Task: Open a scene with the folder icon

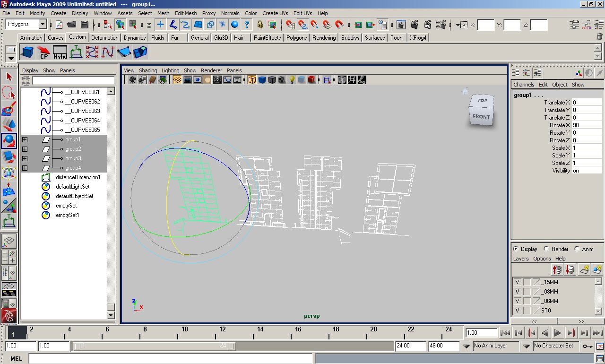Action: [x=71, y=25]
